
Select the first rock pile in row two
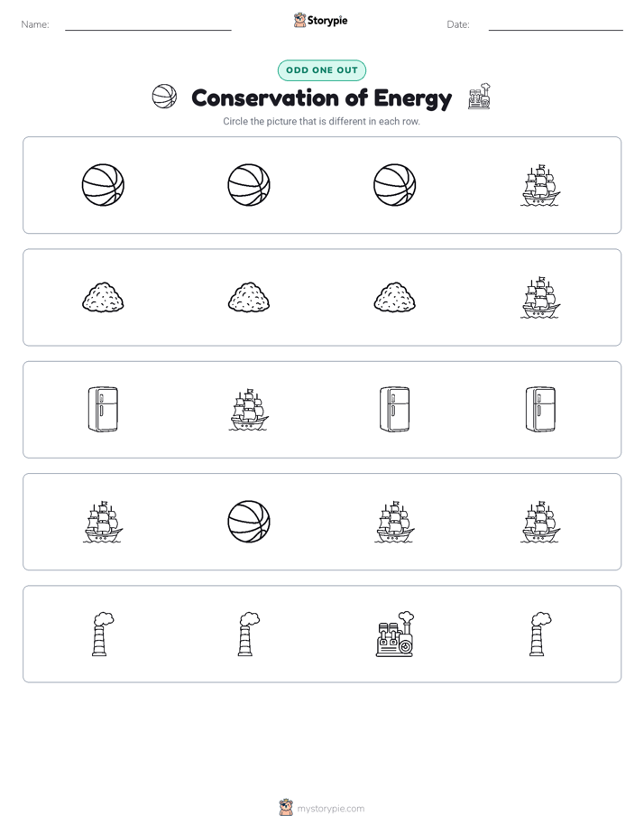click(103, 297)
